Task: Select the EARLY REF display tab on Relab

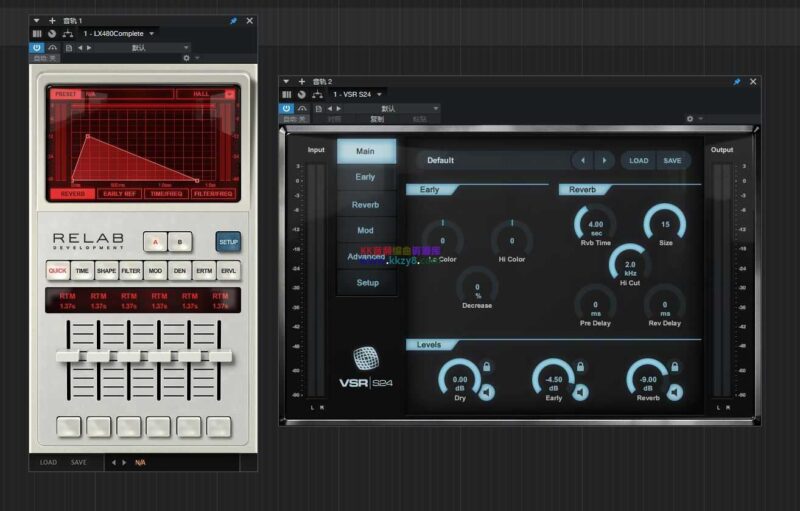Action: (120, 194)
